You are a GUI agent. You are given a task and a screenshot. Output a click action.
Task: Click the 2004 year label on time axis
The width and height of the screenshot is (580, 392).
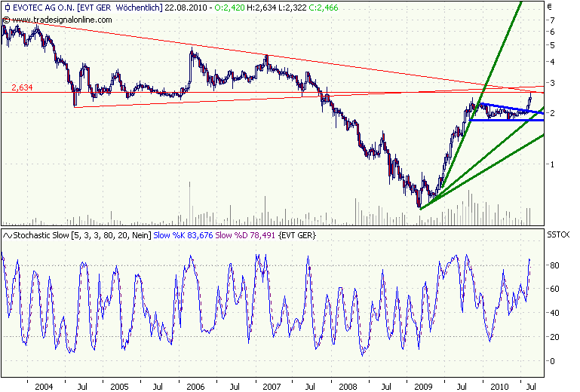pyautogui.click(x=44, y=387)
